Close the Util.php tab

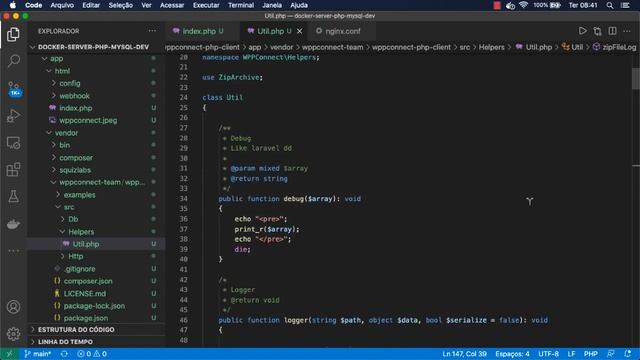pos(300,31)
